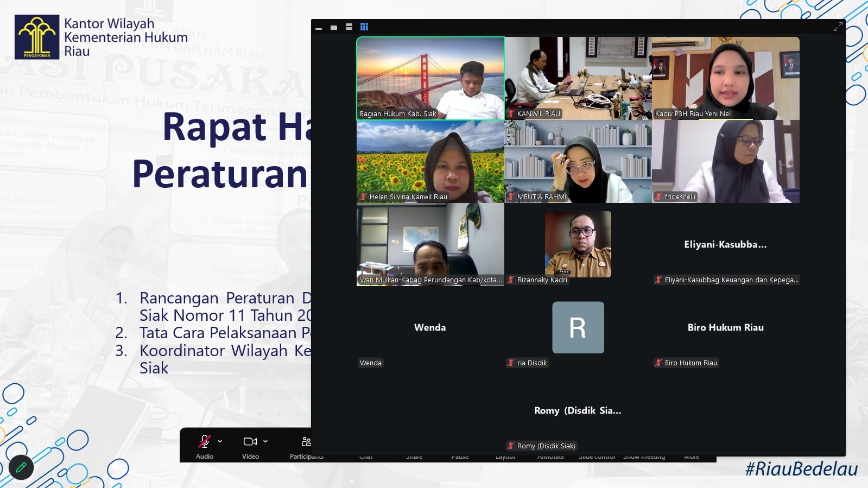Image resolution: width=868 pixels, height=488 pixels.
Task: Click muted mic icon beside MEUTIA RAHMI
Action: 511,197
